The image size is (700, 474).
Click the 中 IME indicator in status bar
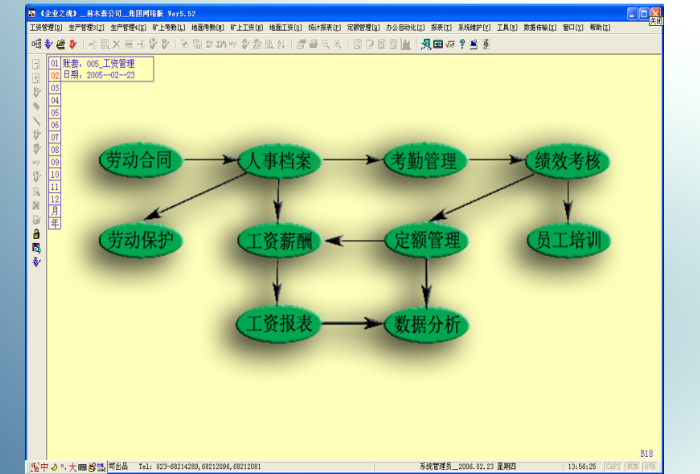point(46,467)
